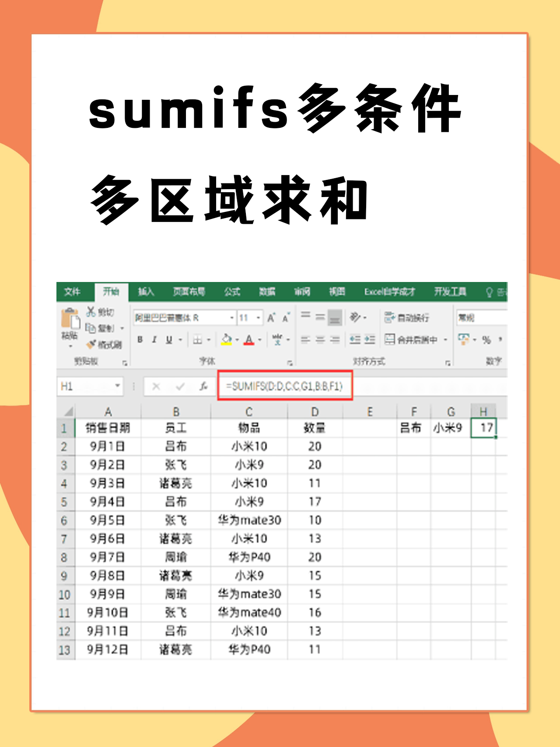The image size is (560, 747).
Task: Click the cancel X in formula bar
Action: coord(156,386)
